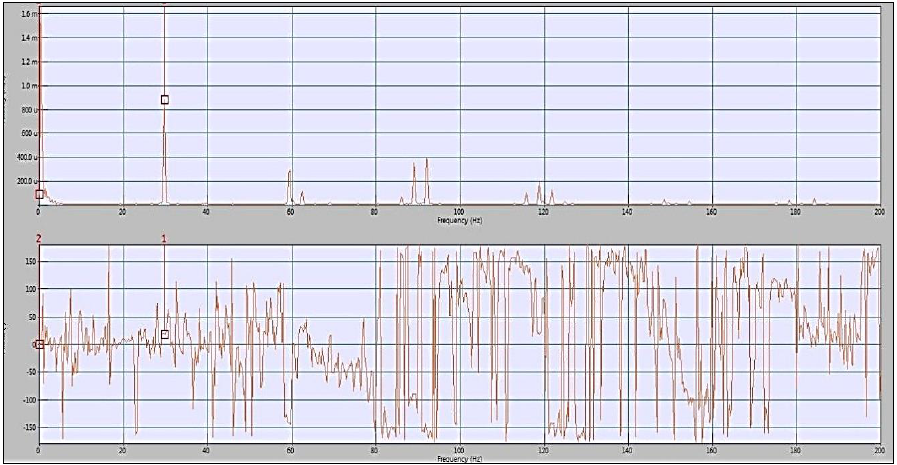Click the square cursor marker near 0 Hz in upper plot

point(39,194)
